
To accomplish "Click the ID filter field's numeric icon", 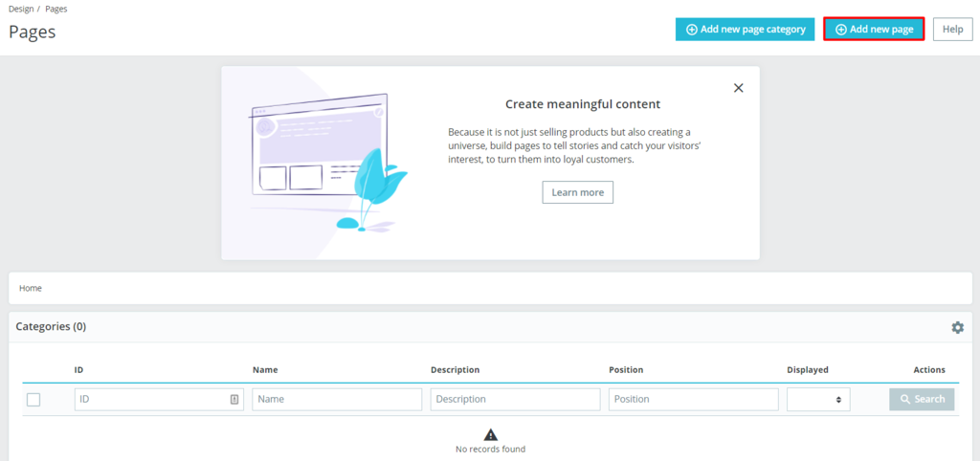I will [x=234, y=400].
